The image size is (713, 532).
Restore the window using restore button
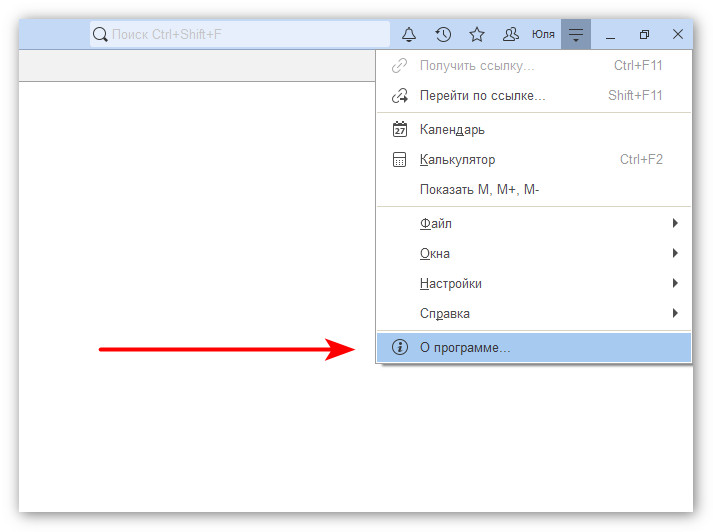click(644, 35)
